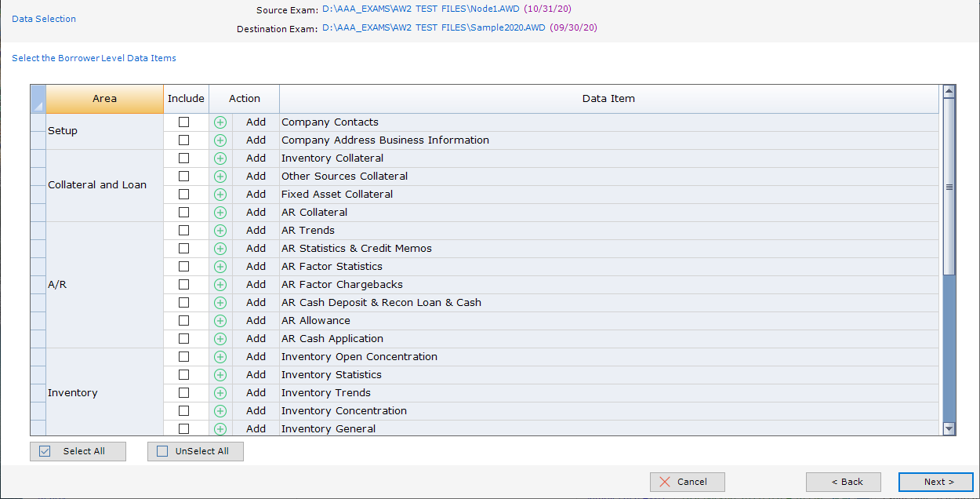The height and width of the screenshot is (499, 980).
Task: Click plus icon for Inventory General
Action: click(x=220, y=429)
